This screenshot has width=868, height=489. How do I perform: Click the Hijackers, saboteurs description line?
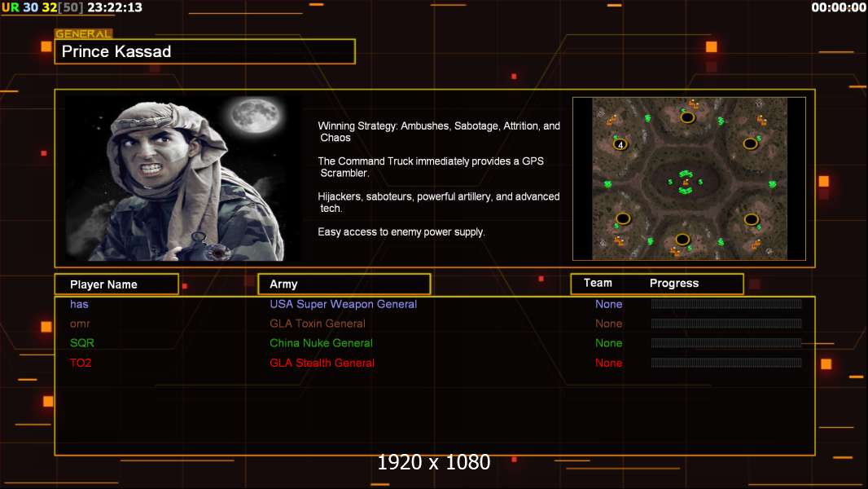[x=438, y=202]
